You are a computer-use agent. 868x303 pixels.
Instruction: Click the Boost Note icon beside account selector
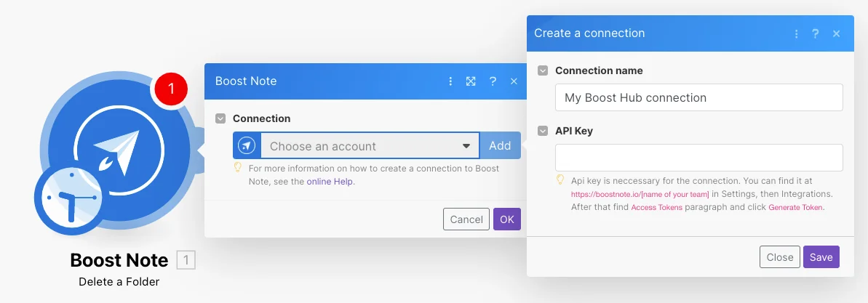click(x=247, y=146)
